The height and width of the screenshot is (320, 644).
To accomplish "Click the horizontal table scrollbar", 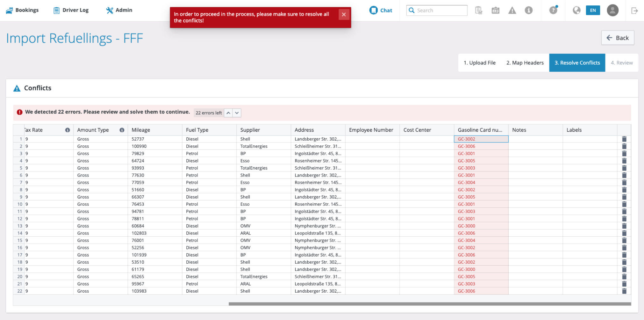I will [430, 304].
